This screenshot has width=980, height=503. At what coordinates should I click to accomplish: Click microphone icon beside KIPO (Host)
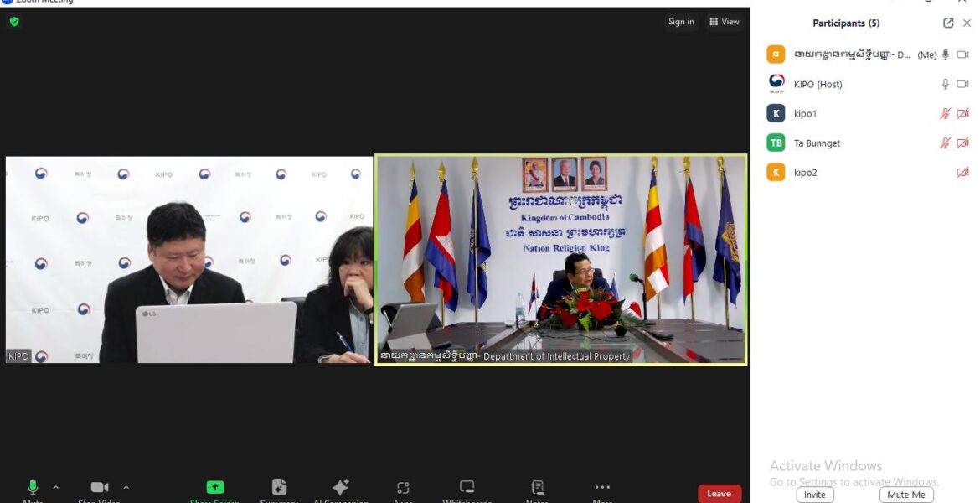coord(946,84)
